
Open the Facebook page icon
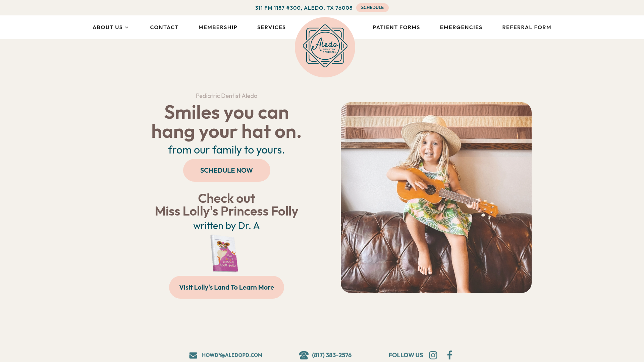(x=450, y=355)
